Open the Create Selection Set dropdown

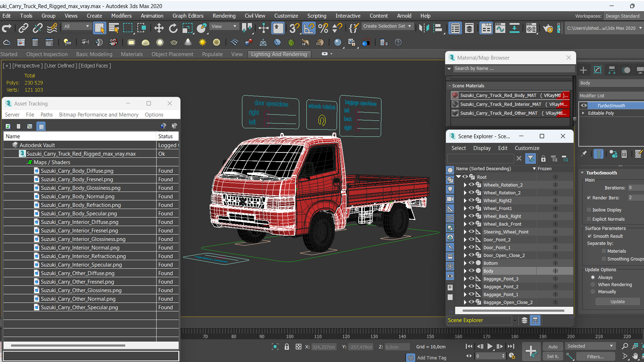click(x=387, y=26)
